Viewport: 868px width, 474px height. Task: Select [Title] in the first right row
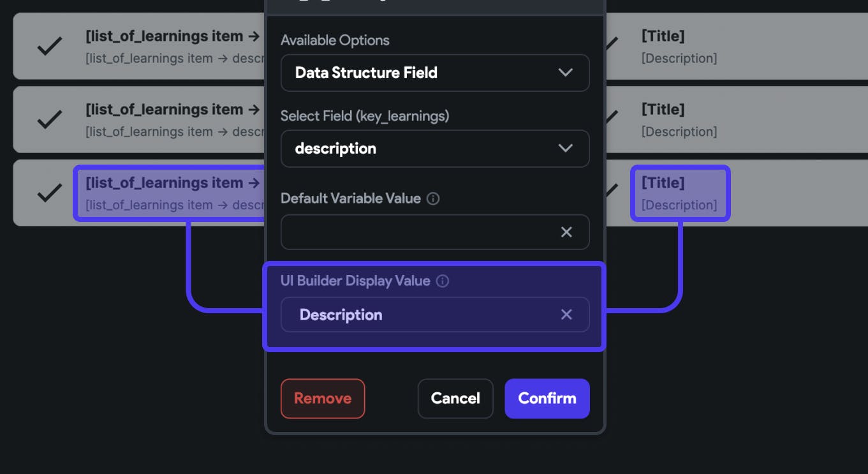point(663,36)
